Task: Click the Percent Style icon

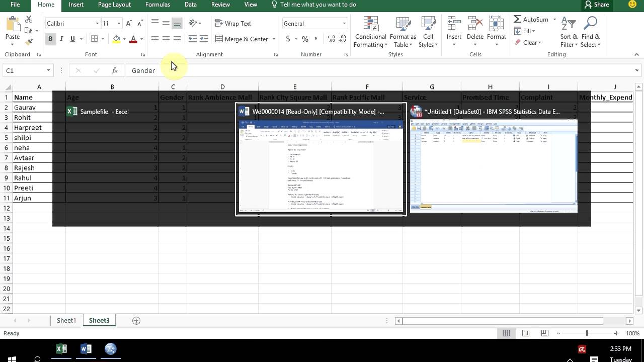Action: tap(305, 39)
